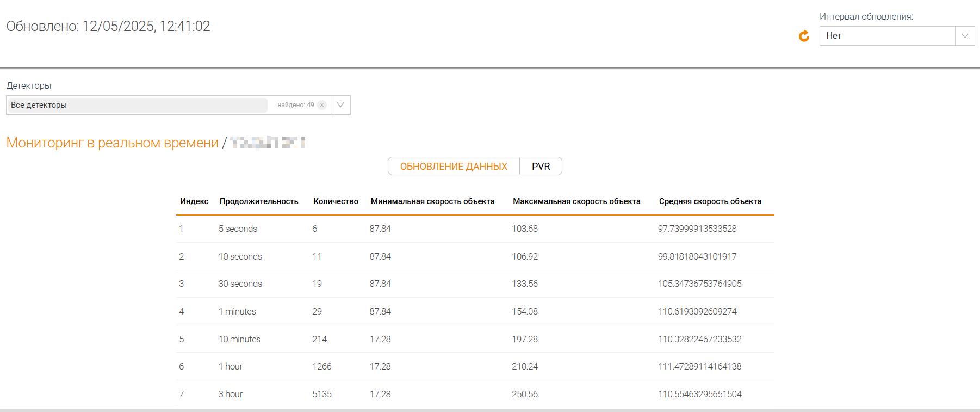Click count value 5135
Screen dimensions: 980x412
pyautogui.click(x=322, y=394)
